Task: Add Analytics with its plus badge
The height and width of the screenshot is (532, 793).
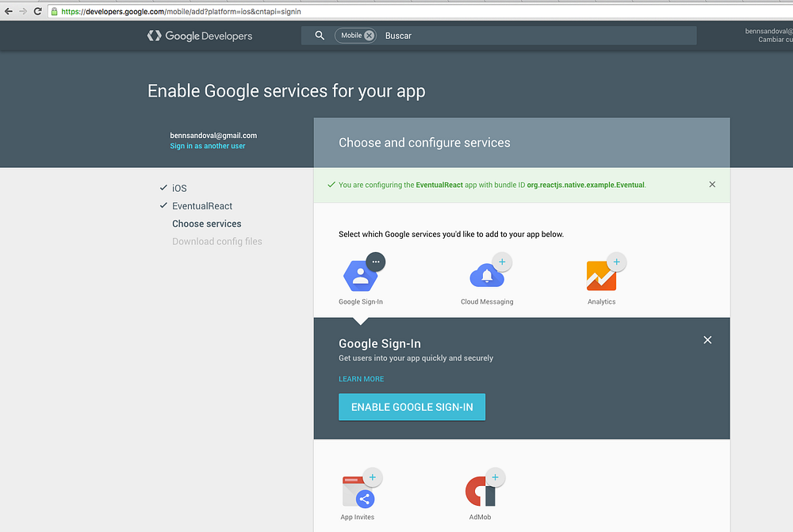Action: click(x=616, y=262)
